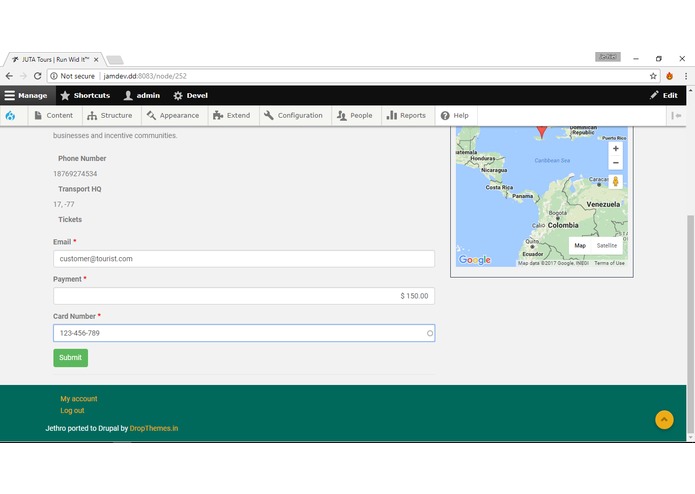Open DropThemes.in footer link

154,428
